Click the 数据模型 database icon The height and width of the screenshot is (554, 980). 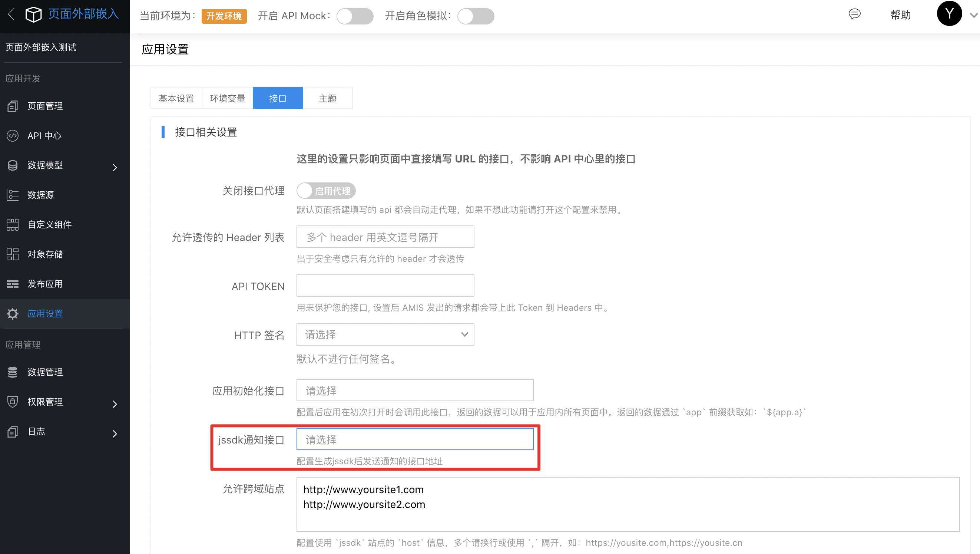[13, 165]
